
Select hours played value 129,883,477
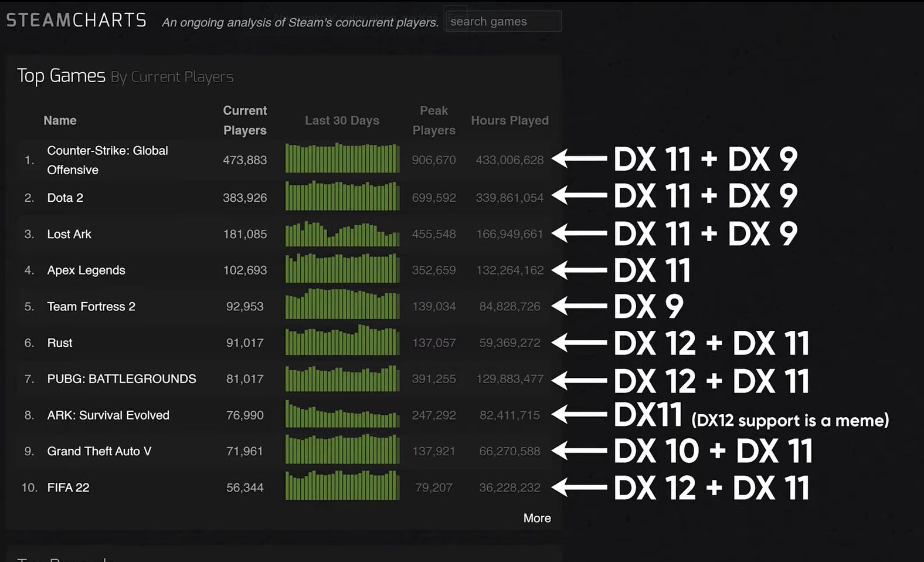point(510,379)
